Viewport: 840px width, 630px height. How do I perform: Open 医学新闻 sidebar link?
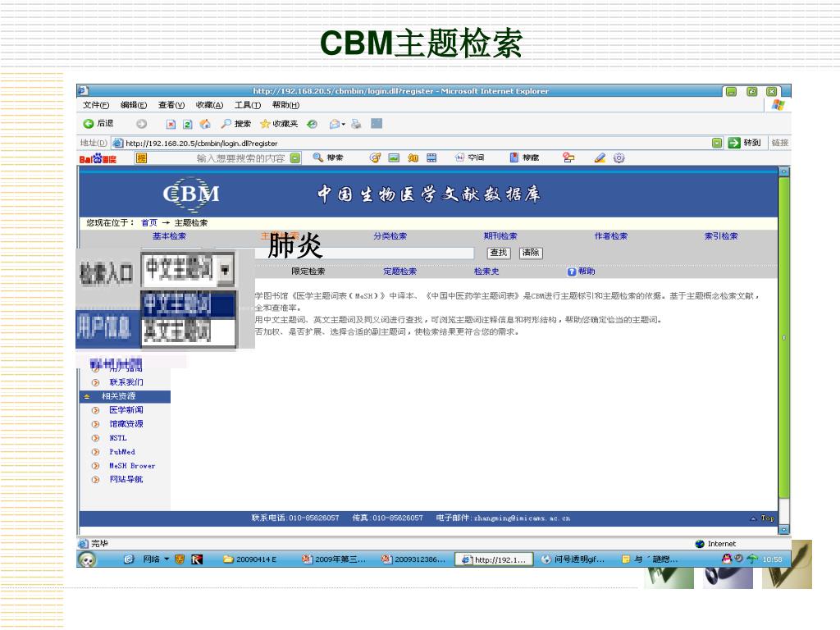click(x=126, y=410)
